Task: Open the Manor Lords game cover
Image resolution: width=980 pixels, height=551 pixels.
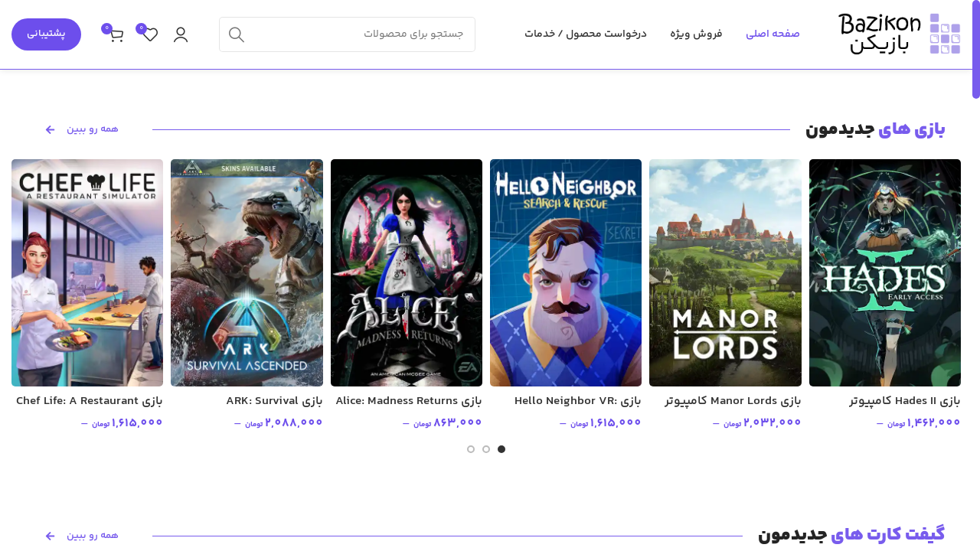Action: coord(725,272)
